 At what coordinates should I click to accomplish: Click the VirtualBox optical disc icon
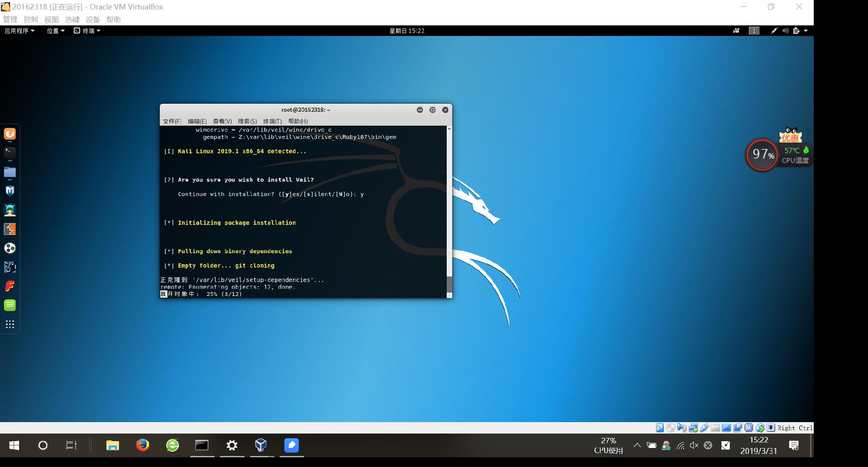tap(670, 428)
